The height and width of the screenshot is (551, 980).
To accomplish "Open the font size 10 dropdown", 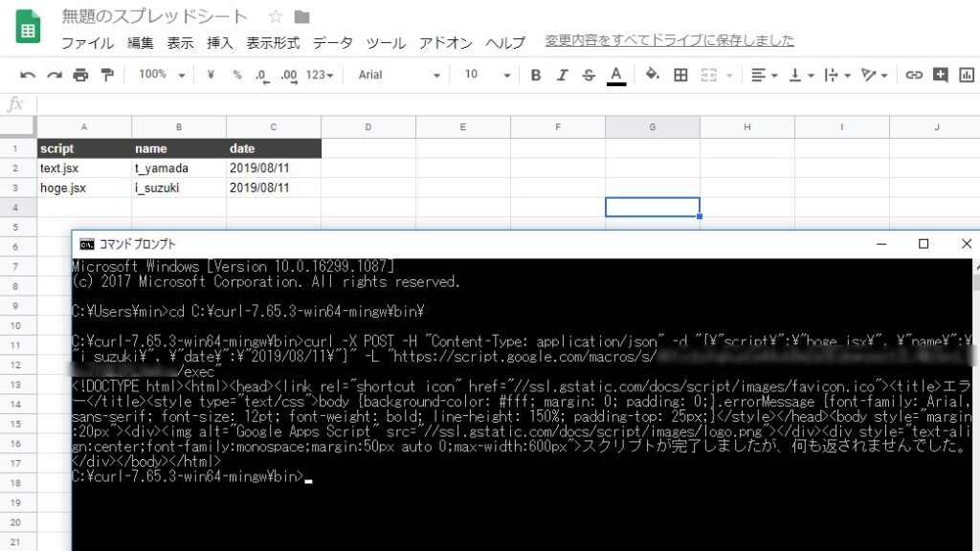I will pos(484,75).
